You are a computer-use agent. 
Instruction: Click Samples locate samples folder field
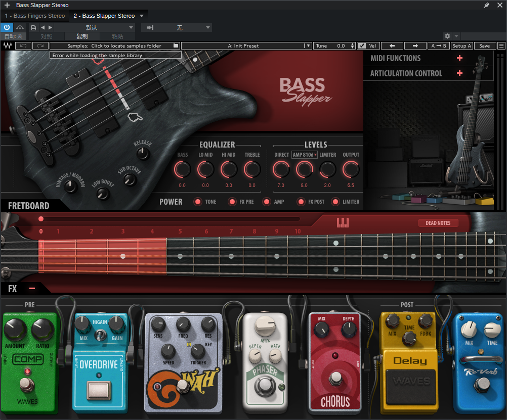[x=114, y=45]
